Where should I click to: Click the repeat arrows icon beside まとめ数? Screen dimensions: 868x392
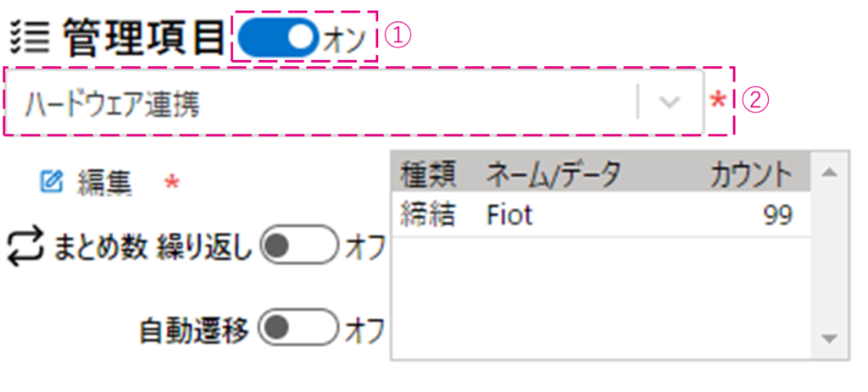[25, 246]
